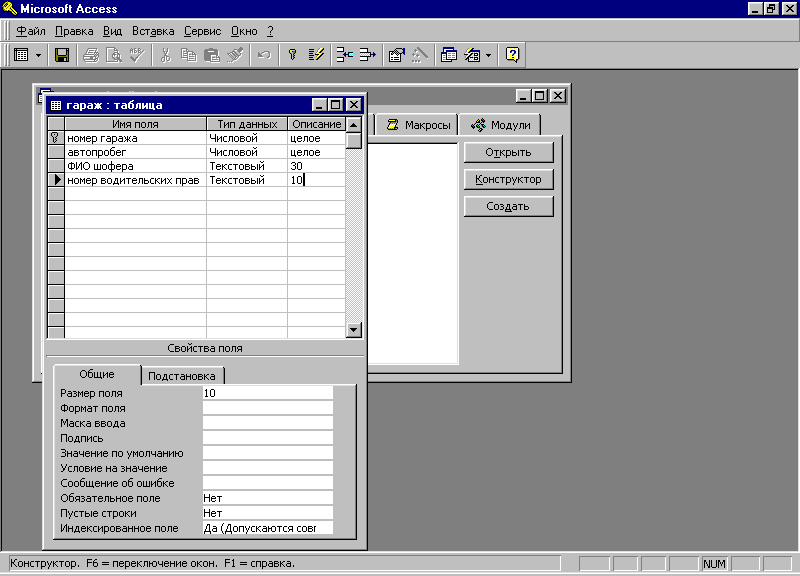Select the Format Painter brush icon

click(235, 55)
